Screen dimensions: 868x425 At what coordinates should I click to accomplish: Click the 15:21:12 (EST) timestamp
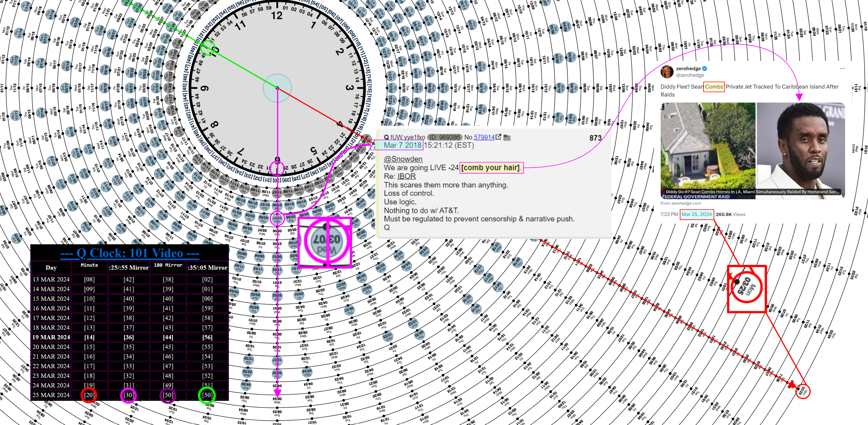pyautogui.click(x=449, y=145)
